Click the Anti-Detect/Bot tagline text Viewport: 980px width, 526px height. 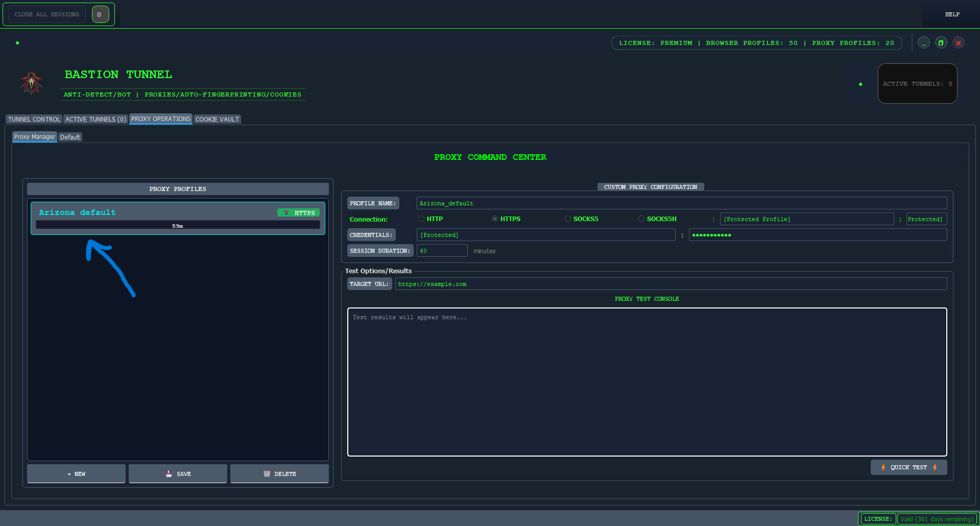tap(182, 94)
